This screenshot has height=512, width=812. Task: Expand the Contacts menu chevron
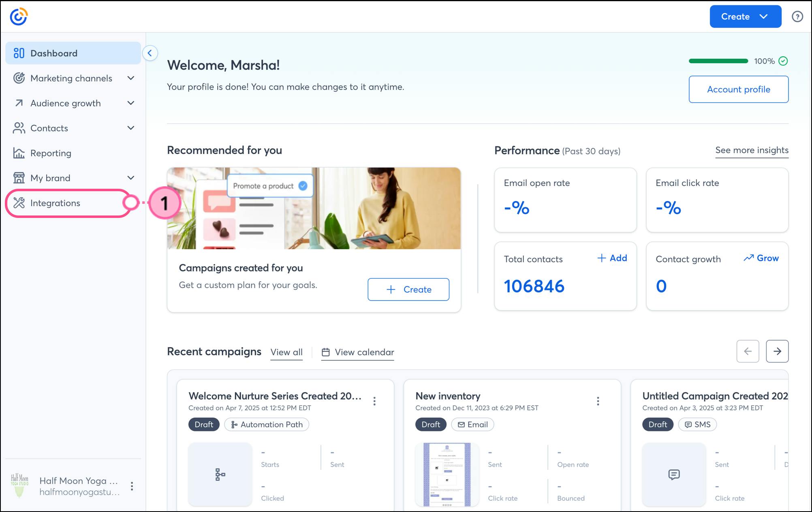click(130, 128)
